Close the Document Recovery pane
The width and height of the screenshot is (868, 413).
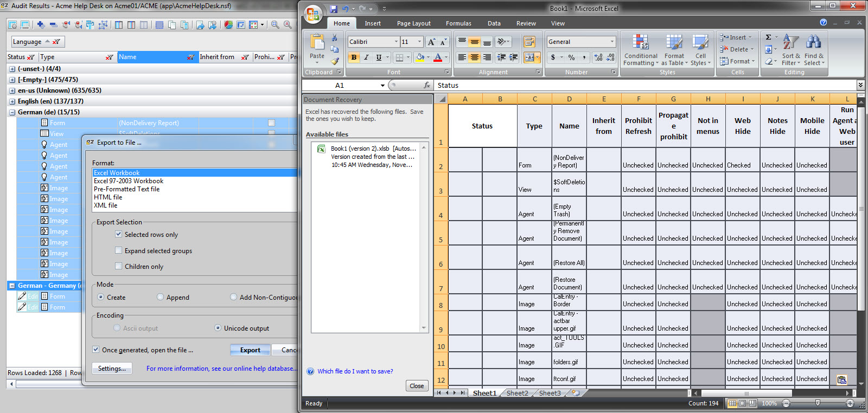417,386
